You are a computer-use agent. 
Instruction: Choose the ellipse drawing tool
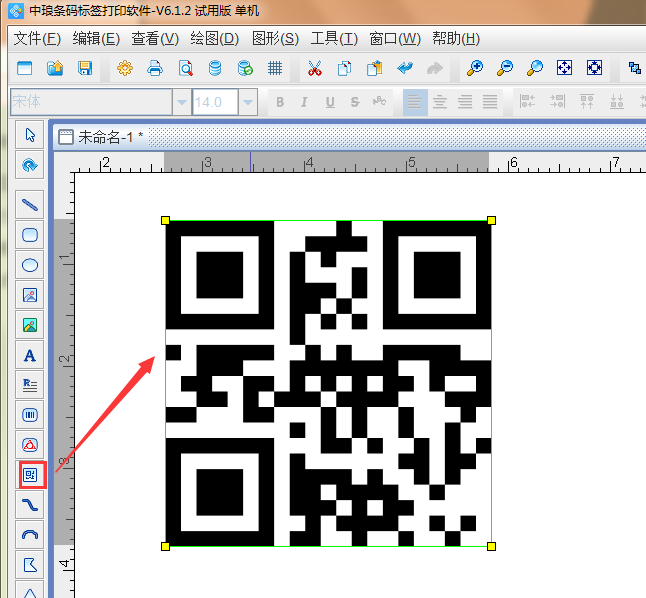[30, 265]
